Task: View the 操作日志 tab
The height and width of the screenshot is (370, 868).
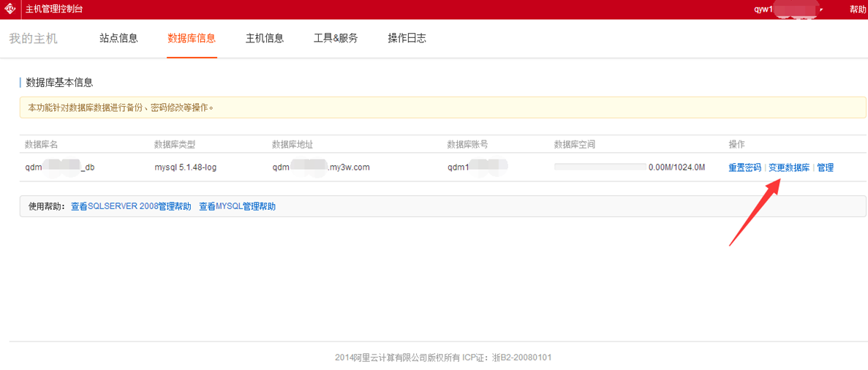Action: [x=407, y=38]
